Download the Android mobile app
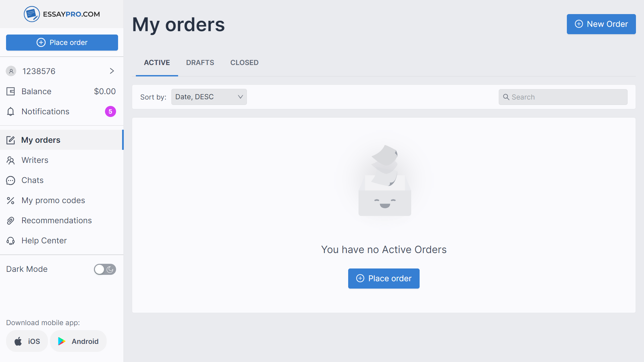The width and height of the screenshot is (644, 362). click(x=78, y=341)
